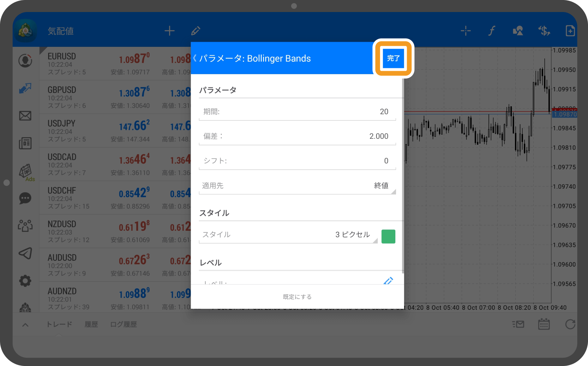The width and height of the screenshot is (588, 366).
Task: Tap the pencil edit symbols icon
Action: (196, 31)
